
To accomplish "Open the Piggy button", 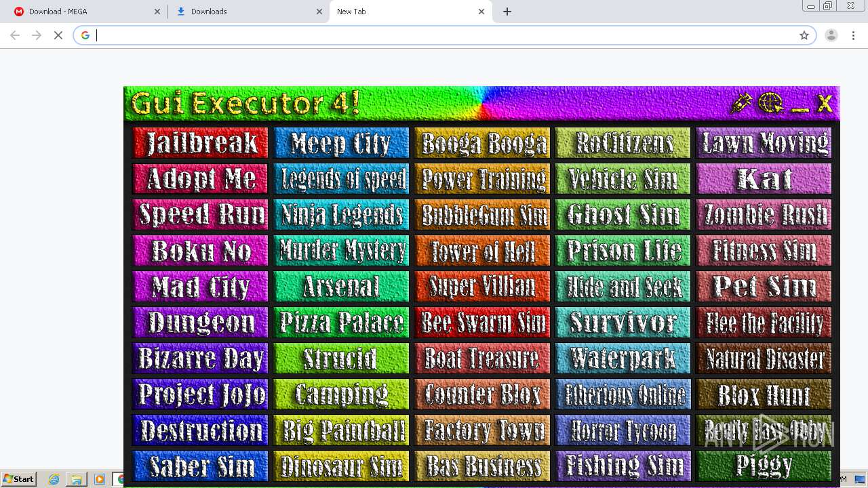I will (764, 466).
